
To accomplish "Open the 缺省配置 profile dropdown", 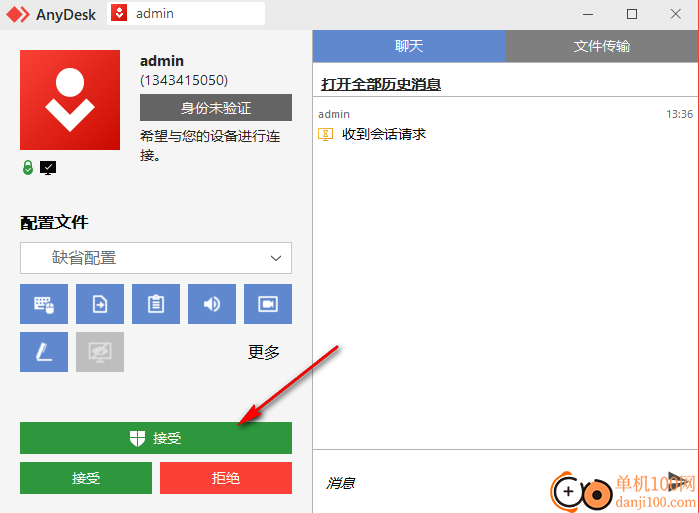I will point(156,258).
